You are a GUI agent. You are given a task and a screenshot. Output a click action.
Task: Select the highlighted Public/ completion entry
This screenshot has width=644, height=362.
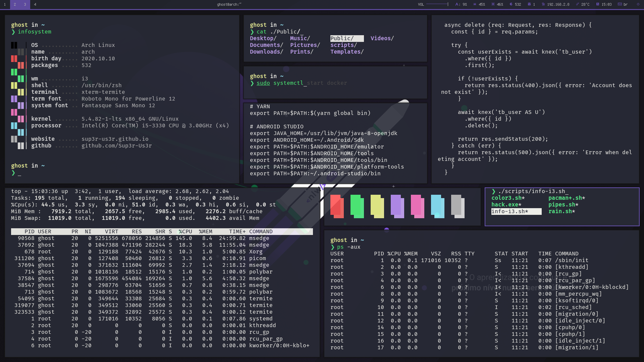(347, 39)
